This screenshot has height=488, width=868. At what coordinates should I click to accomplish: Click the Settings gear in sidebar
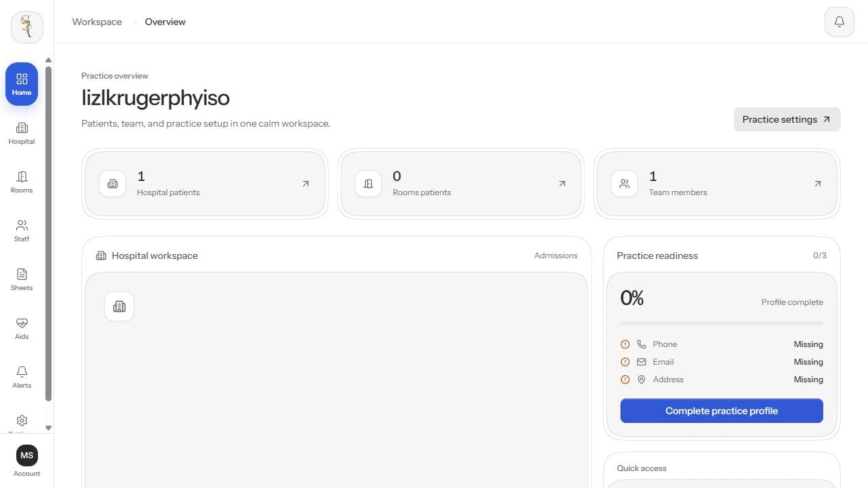[x=22, y=420]
